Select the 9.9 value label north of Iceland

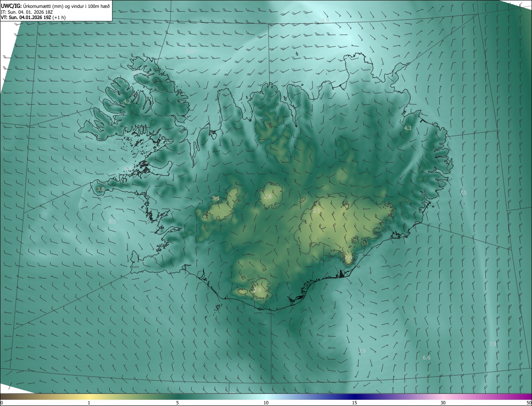325,20
